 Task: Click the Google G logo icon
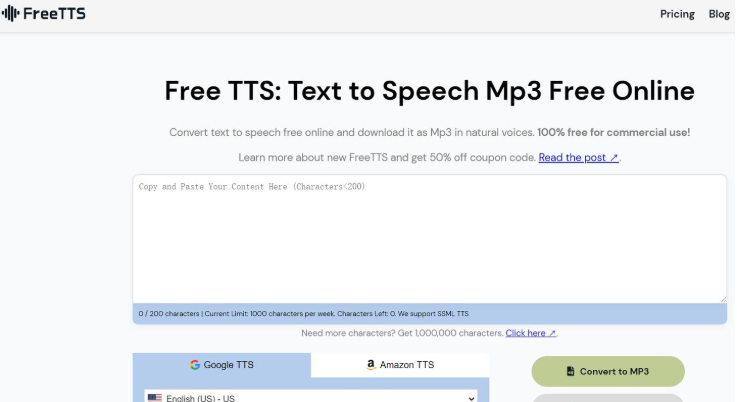[195, 365]
